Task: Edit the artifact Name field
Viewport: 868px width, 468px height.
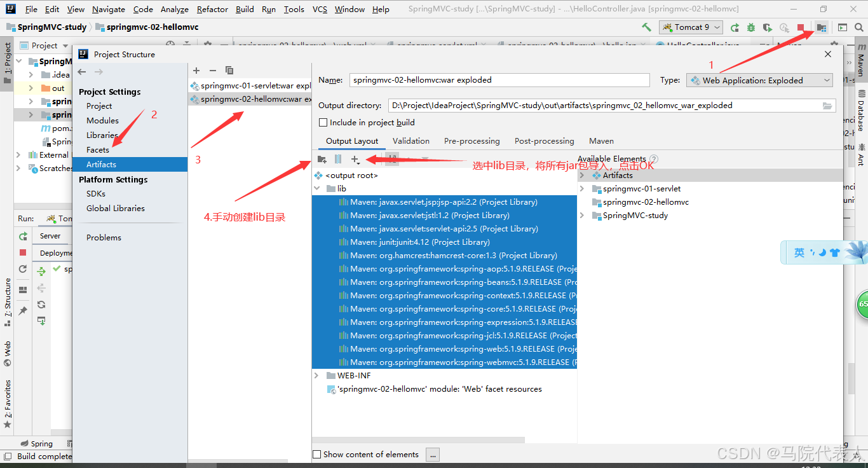Action: (499, 80)
